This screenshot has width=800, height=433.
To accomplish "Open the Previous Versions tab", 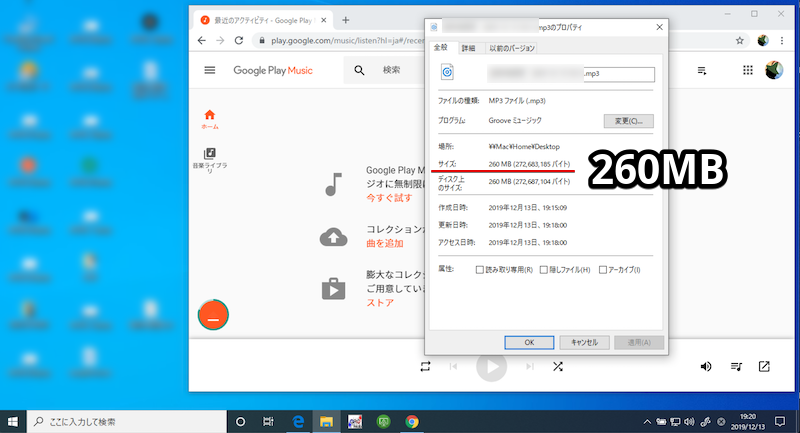I will 511,48.
